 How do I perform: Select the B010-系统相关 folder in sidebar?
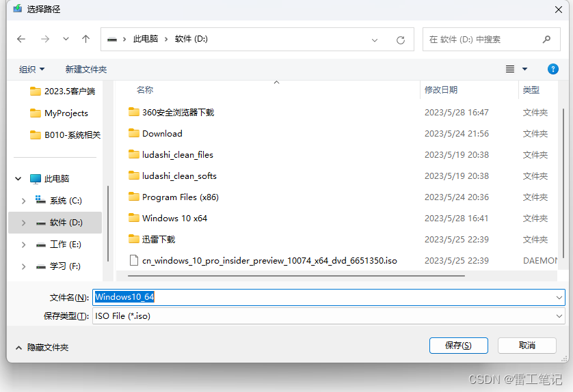(x=65, y=135)
